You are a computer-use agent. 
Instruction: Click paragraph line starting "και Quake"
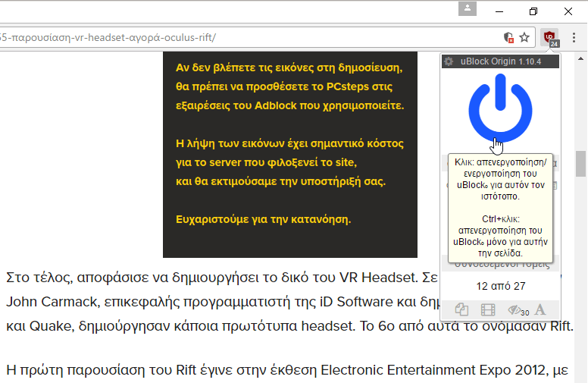pyautogui.click(x=289, y=325)
